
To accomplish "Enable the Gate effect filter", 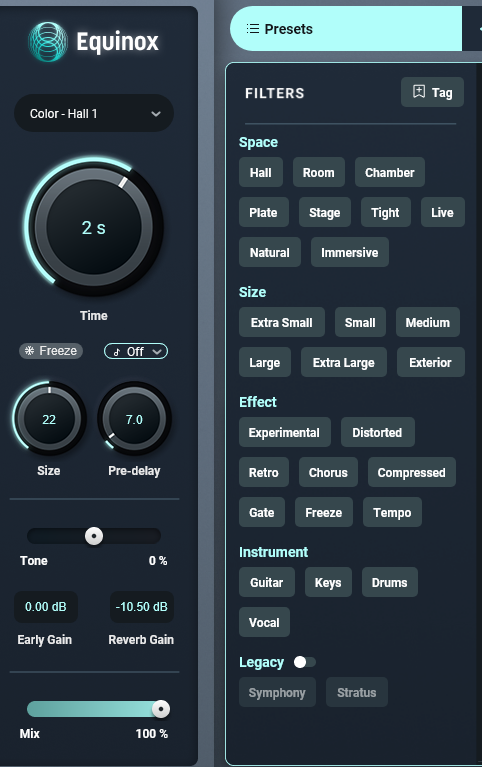I will [262, 513].
